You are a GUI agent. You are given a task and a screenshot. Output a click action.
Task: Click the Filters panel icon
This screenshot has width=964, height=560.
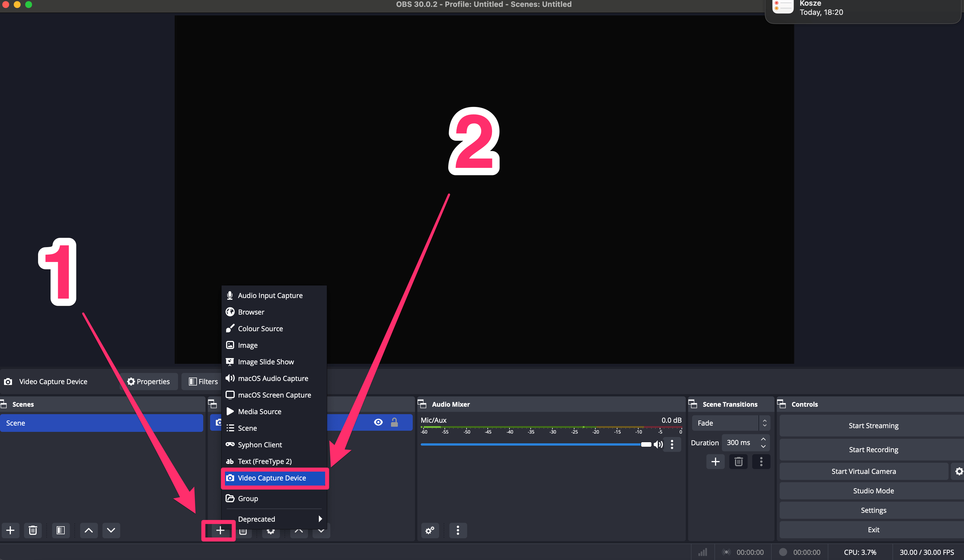coord(204,381)
